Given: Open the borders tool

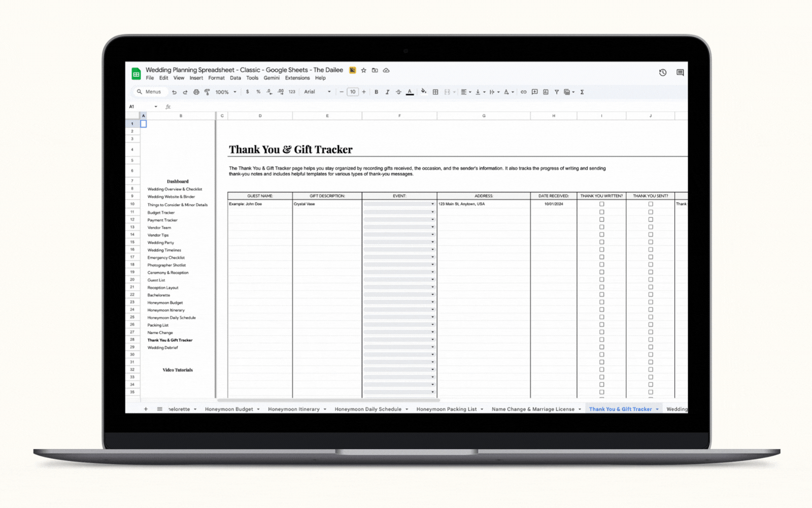Looking at the screenshot, I should 435,92.
